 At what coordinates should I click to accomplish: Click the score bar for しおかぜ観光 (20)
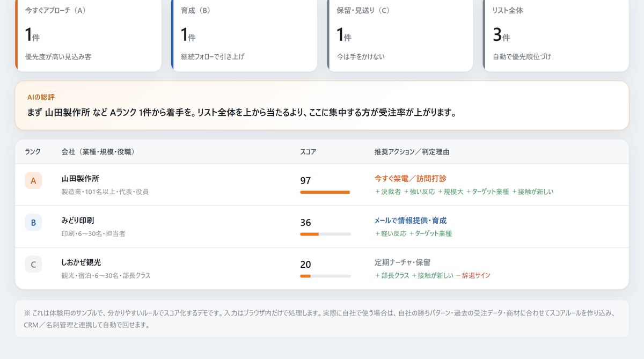[325, 276]
